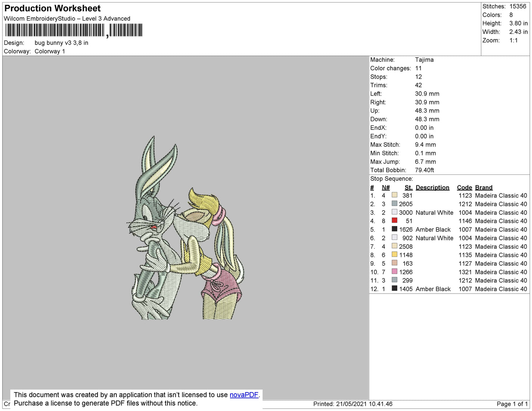Click stitch count '2605' in stop 2
This screenshot has width=532, height=411.
click(x=406, y=204)
